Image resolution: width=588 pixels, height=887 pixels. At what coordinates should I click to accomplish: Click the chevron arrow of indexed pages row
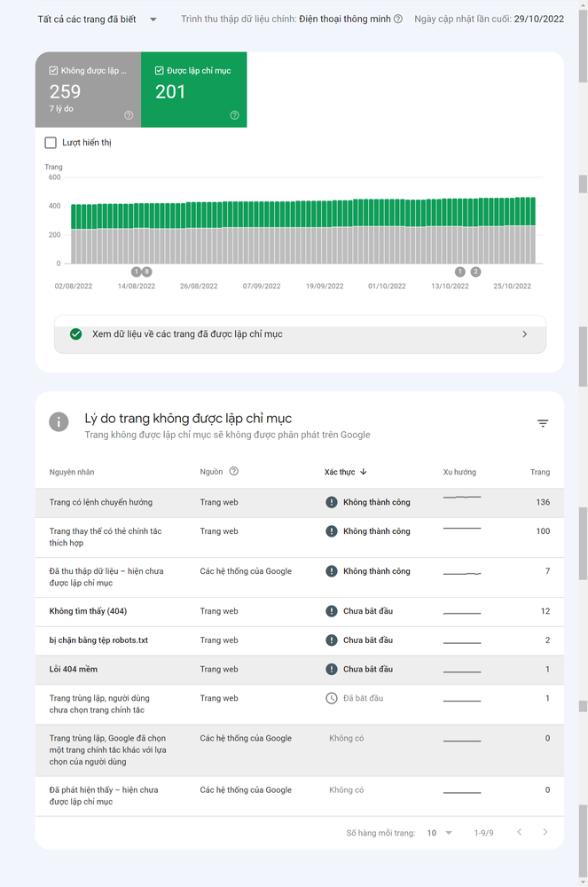[x=525, y=334]
